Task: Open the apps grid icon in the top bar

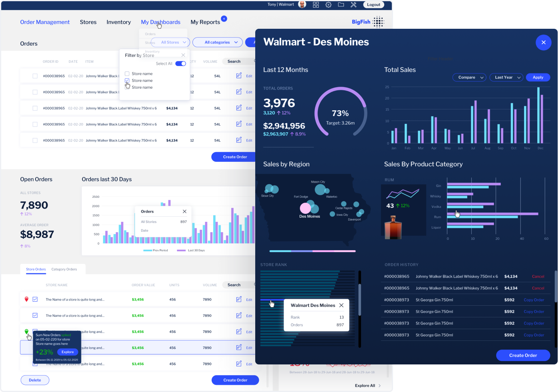Action: point(316,4)
